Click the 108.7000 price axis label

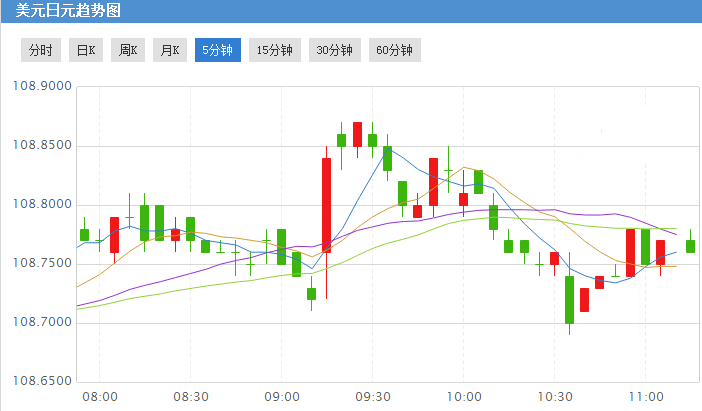40,323
